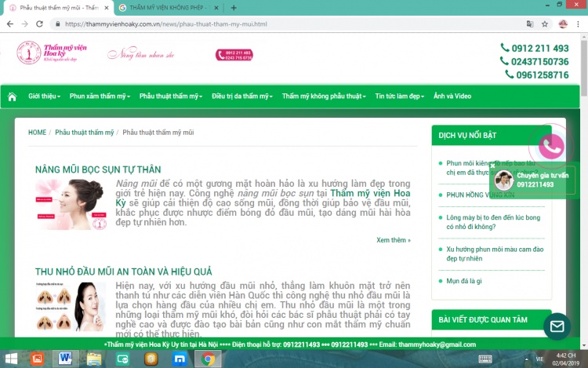The height and width of the screenshot is (368, 588).
Task: Expand Phun xăm thẩm mỹ dropdown
Action: [100, 97]
